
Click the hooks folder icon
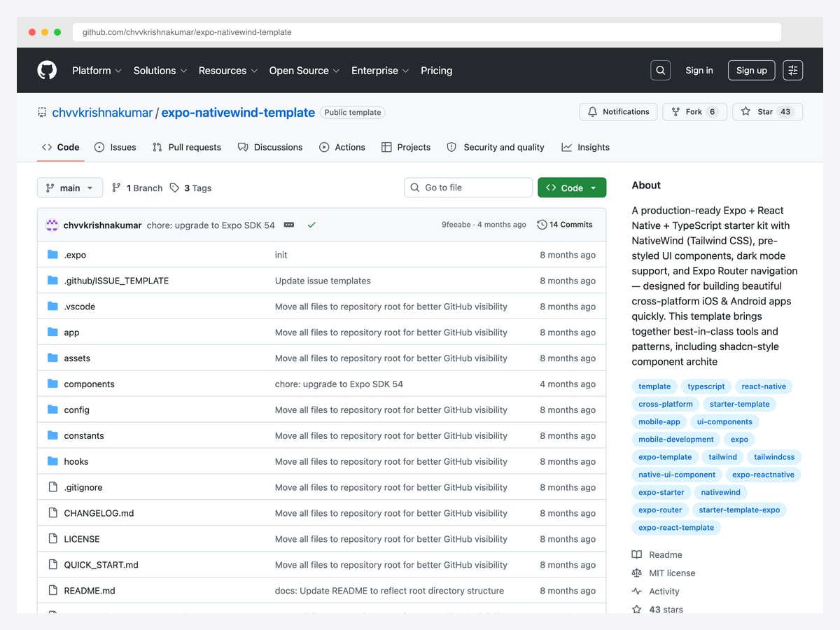(52, 461)
